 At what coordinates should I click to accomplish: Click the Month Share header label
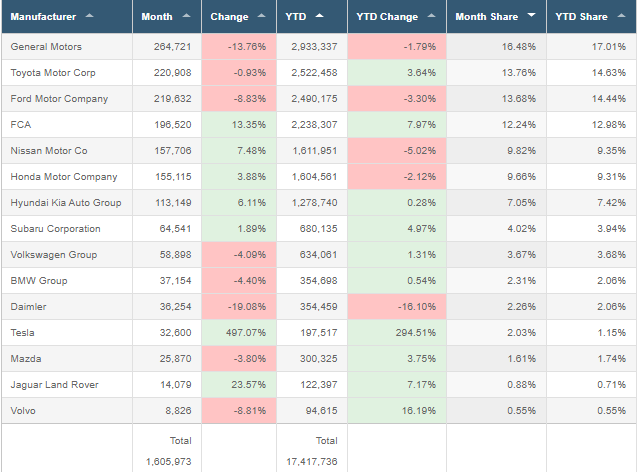click(486, 17)
